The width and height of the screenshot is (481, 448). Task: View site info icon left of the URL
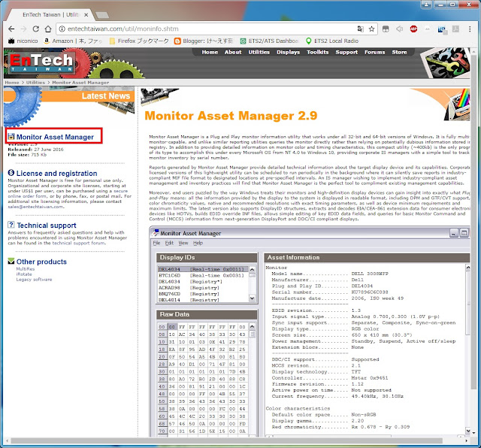coord(62,29)
